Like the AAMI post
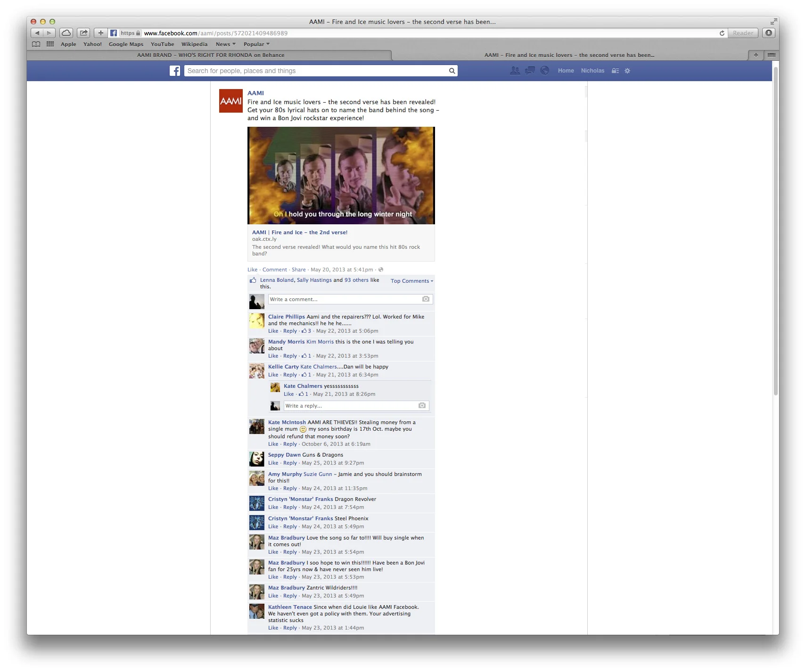Image resolution: width=806 pixels, height=672 pixels. [x=252, y=270]
